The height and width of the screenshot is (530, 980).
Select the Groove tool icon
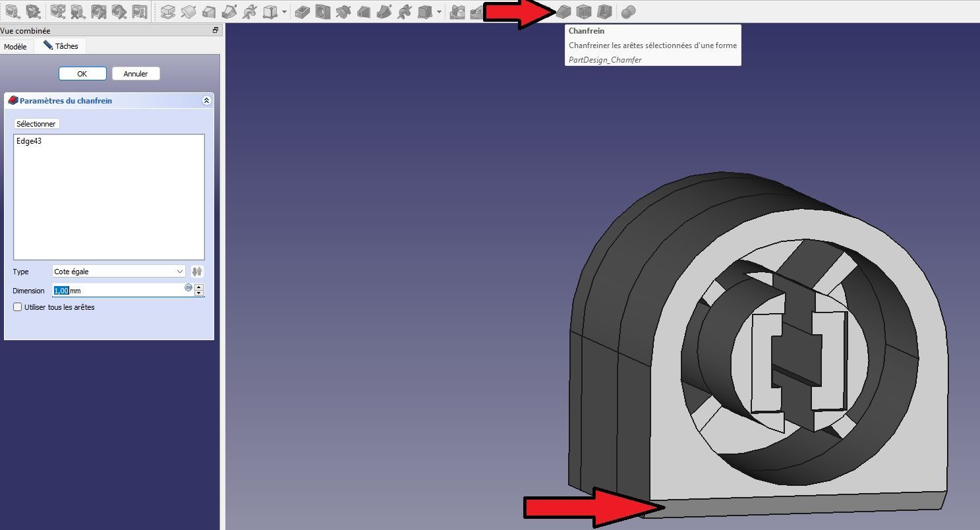tap(343, 11)
